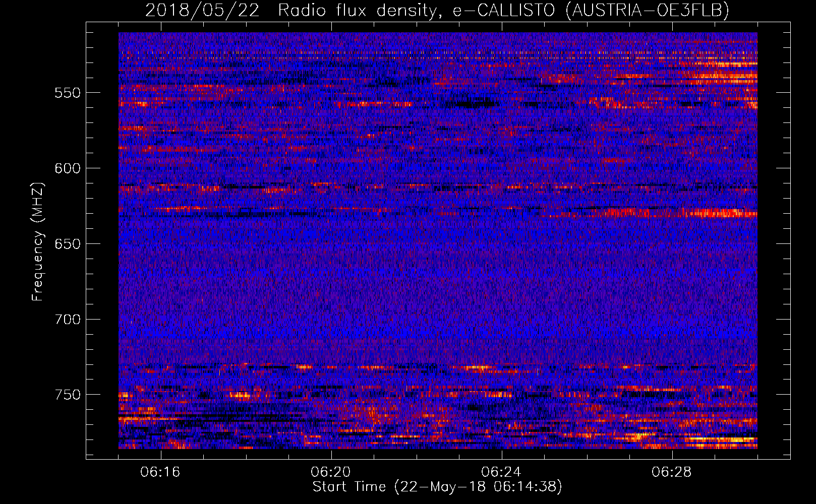
Task: Click the 650 frequency tick label
Action: (x=68, y=244)
